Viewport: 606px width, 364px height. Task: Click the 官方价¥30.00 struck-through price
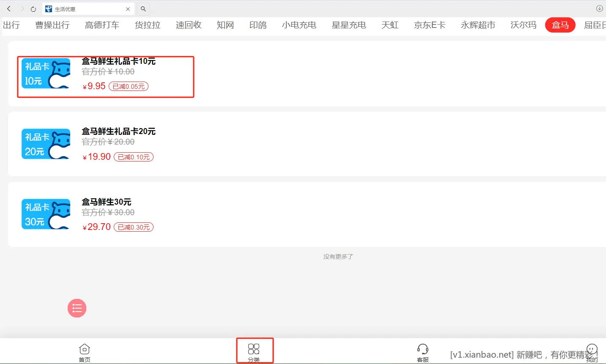click(108, 213)
